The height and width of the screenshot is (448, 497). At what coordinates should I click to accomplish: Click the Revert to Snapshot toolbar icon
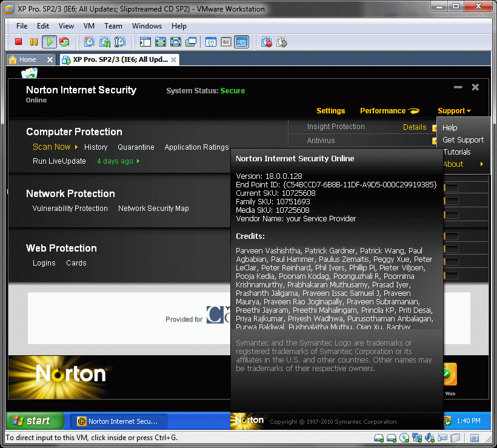coord(105,42)
